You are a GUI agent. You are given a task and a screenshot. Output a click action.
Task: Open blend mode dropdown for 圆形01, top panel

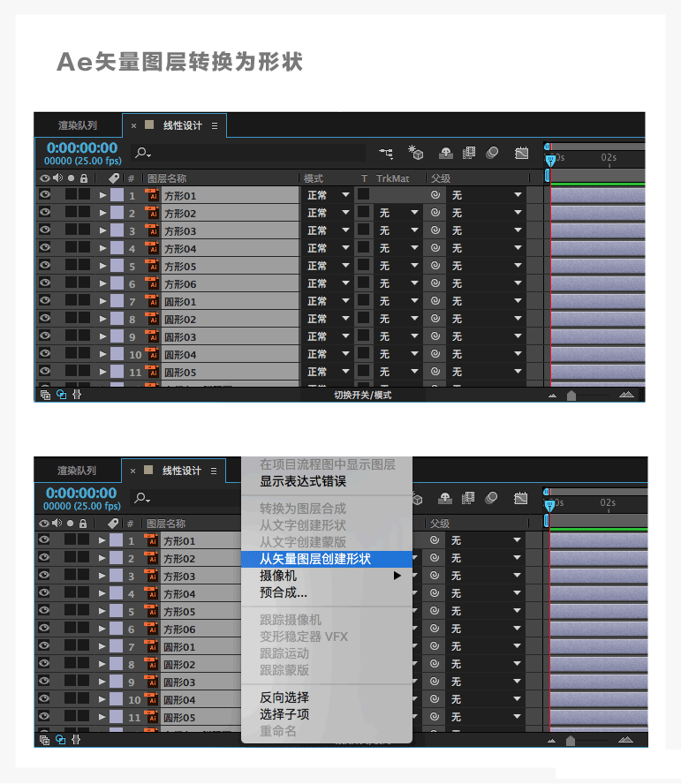point(327,301)
